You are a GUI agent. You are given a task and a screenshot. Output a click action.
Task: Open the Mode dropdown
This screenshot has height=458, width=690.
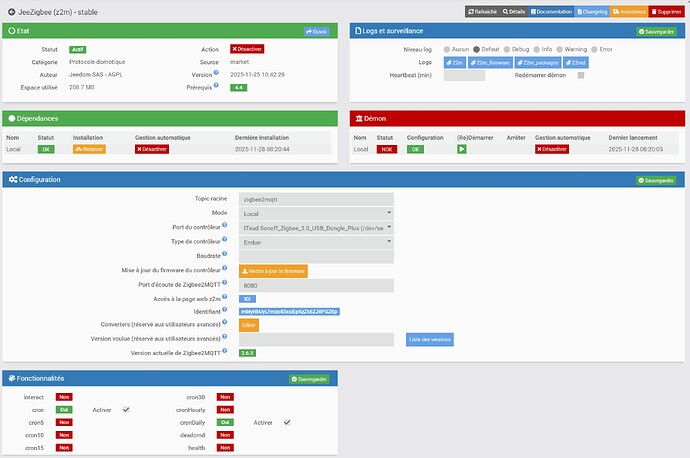click(316, 214)
